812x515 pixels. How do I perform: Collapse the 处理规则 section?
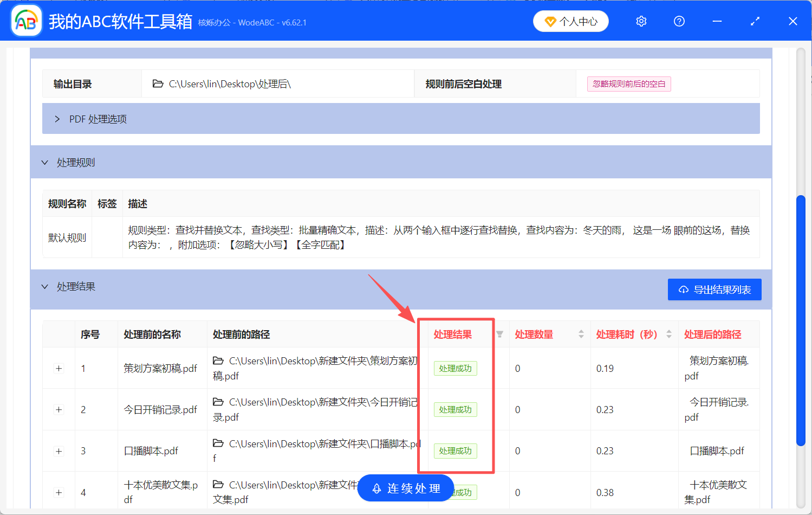click(x=44, y=162)
